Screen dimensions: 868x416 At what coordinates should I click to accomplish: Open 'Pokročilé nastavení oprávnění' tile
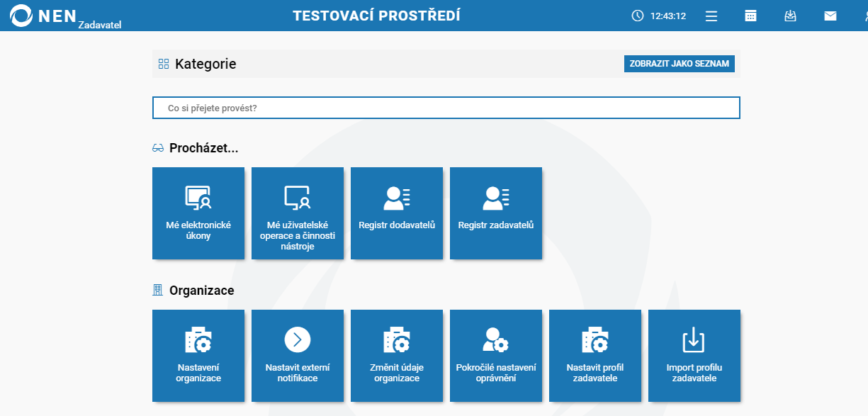click(496, 356)
